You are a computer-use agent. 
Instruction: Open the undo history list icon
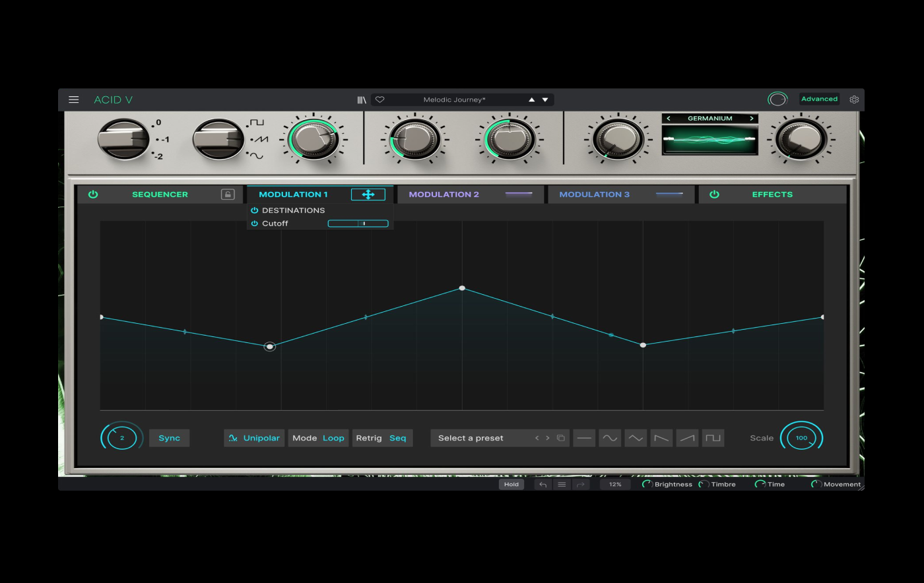coord(562,485)
